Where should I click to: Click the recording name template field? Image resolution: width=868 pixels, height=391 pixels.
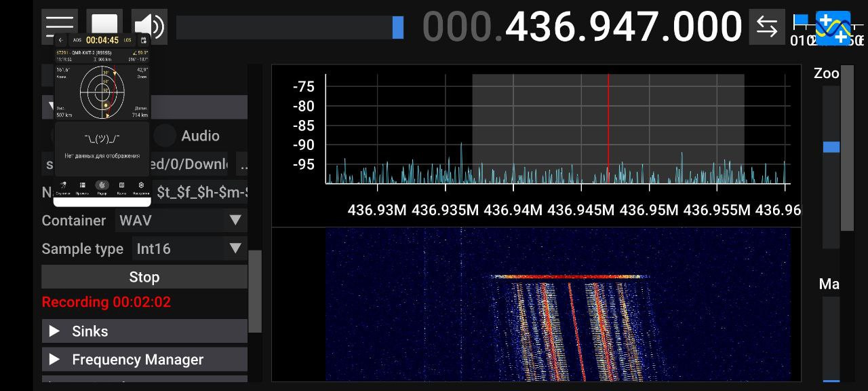[201, 193]
